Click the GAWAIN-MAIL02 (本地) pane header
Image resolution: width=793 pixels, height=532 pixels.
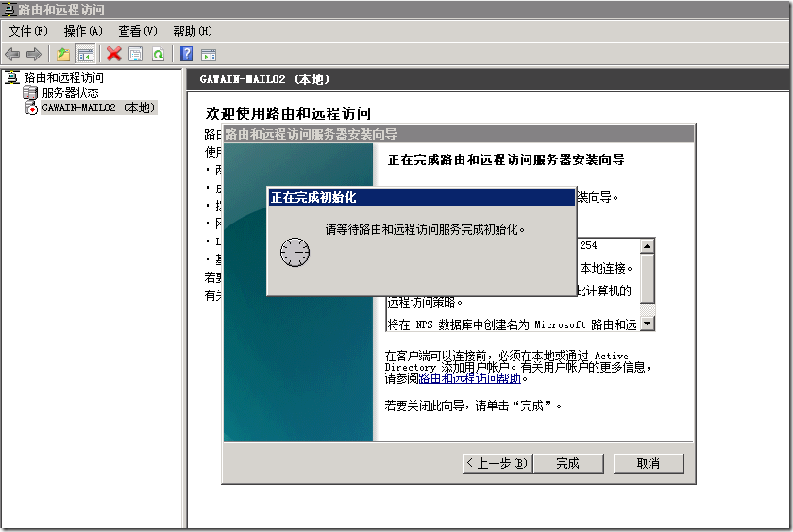[487, 79]
